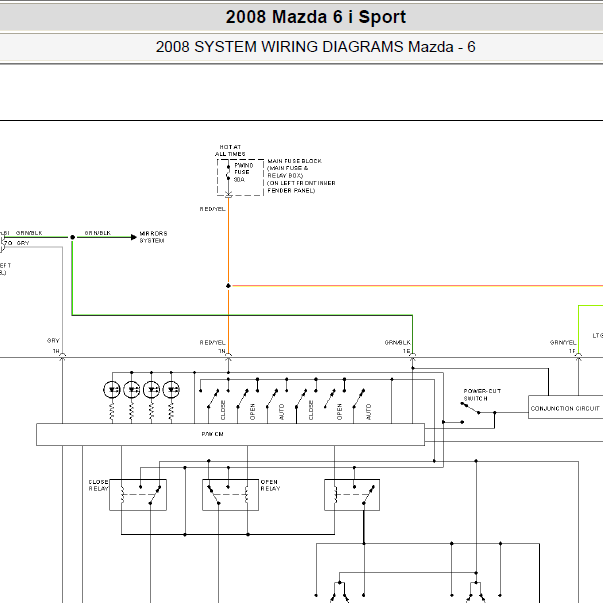
Task: Click the rightmost LED symbol above P/W CM
Action: [171, 390]
